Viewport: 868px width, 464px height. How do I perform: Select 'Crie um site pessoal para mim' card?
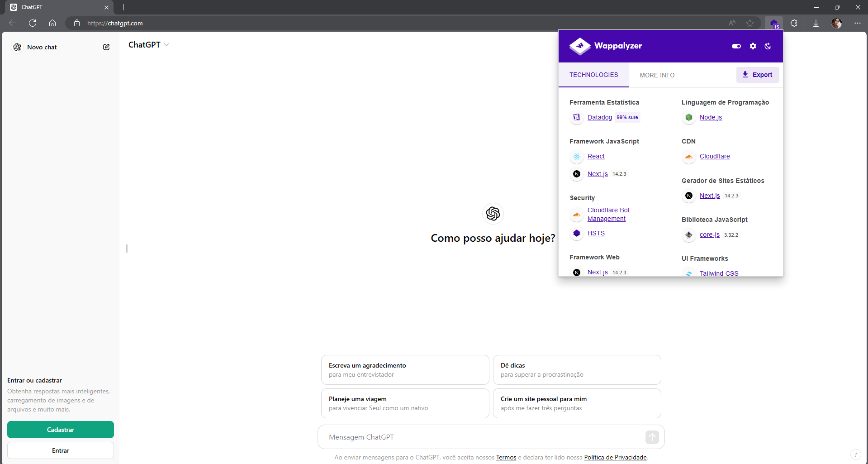click(x=577, y=403)
